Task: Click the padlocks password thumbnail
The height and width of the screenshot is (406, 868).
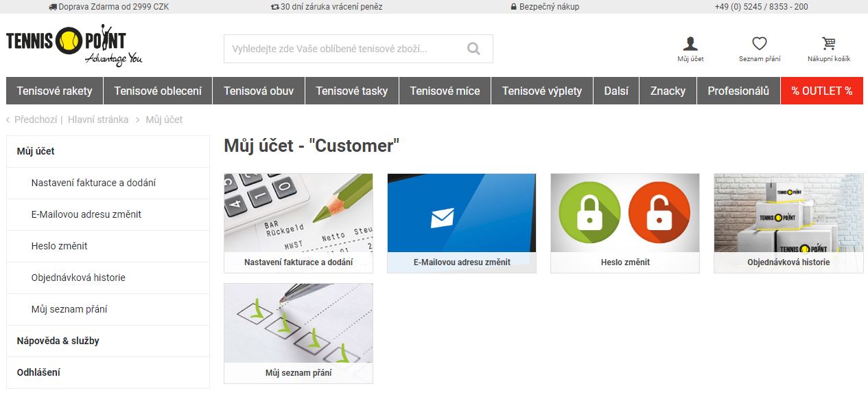Action: (x=625, y=213)
